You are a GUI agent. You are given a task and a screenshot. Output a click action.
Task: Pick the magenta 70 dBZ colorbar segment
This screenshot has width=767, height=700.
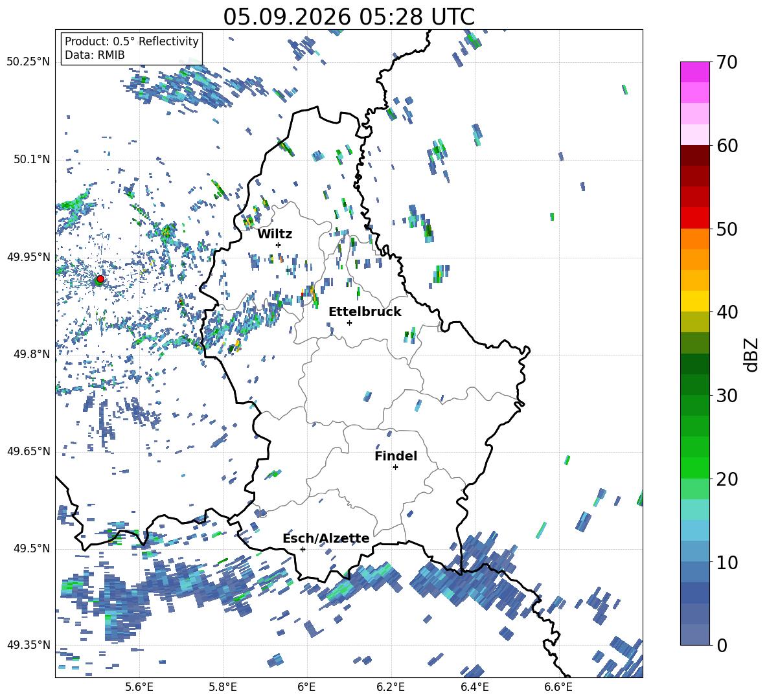[694, 72]
